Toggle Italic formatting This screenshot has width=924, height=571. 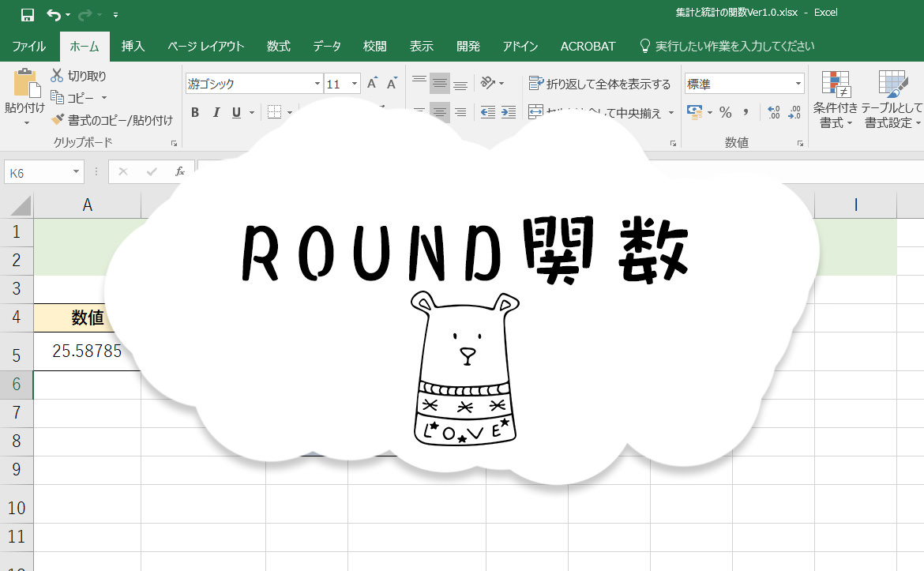(216, 112)
